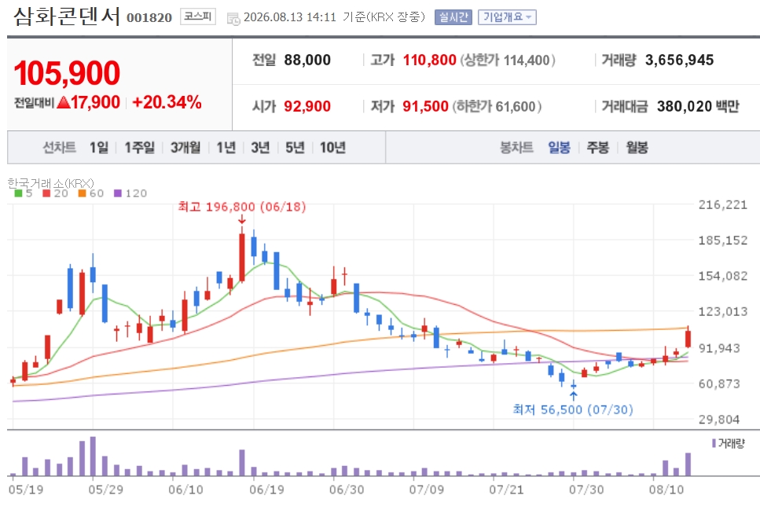Select the 3개월 line chart period
Viewport: 760px width, 532px height.
pyautogui.click(x=185, y=147)
